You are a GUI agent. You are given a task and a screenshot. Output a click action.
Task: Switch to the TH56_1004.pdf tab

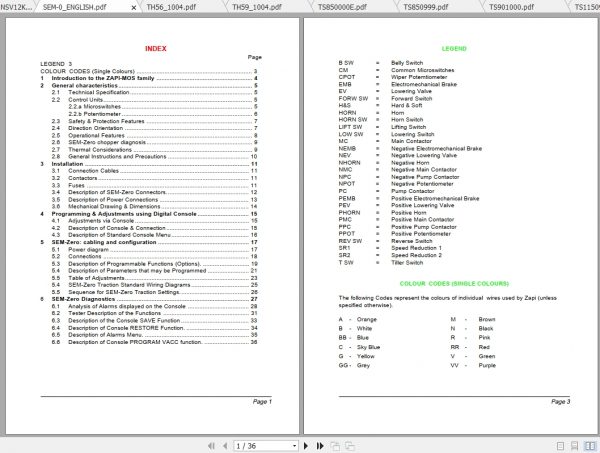point(171,7)
